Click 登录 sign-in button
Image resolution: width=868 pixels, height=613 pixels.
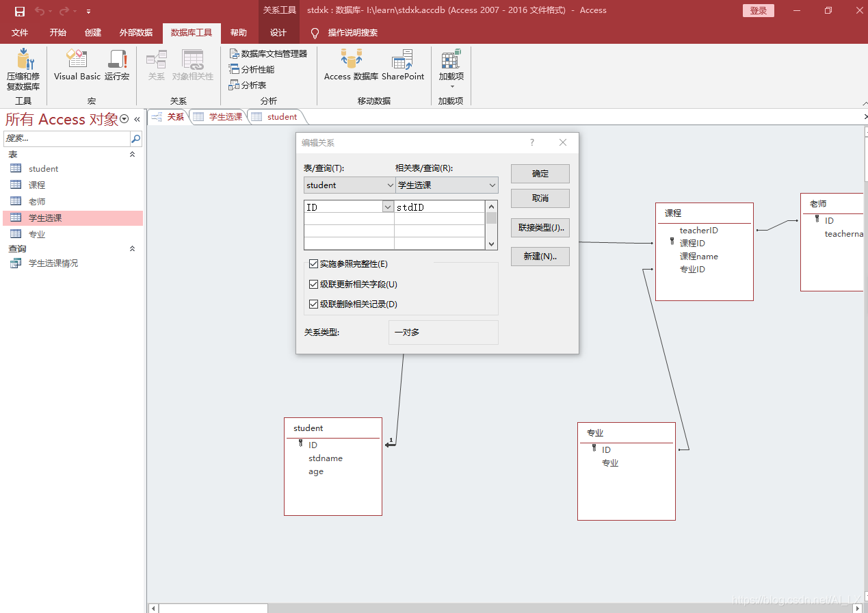pyautogui.click(x=759, y=10)
